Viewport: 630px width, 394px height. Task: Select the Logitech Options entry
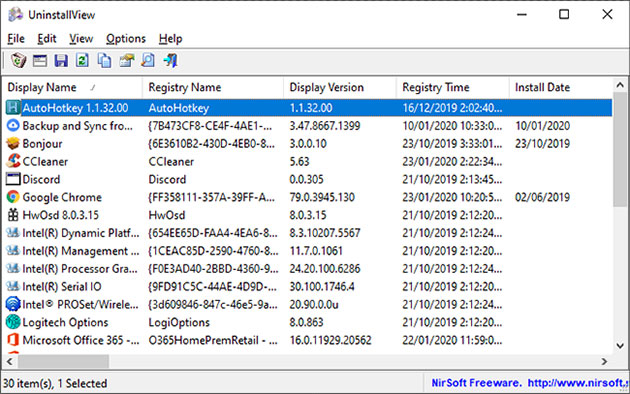point(309,323)
